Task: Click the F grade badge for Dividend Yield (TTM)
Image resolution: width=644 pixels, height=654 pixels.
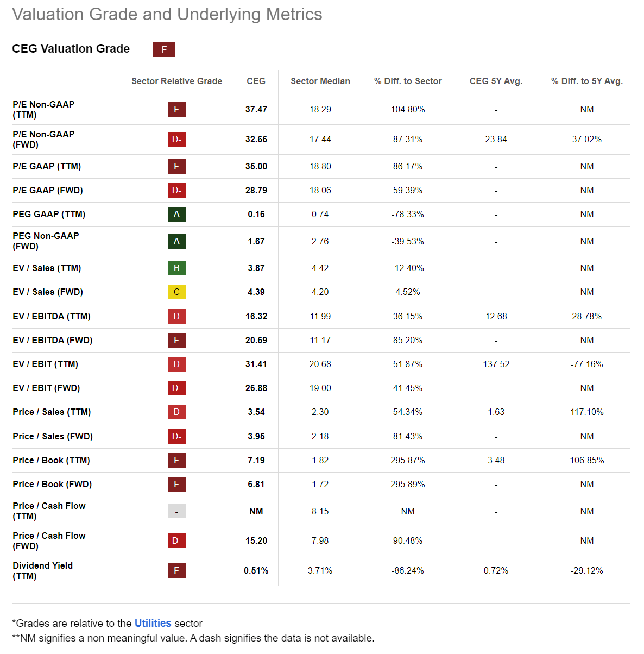Action: [x=176, y=570]
